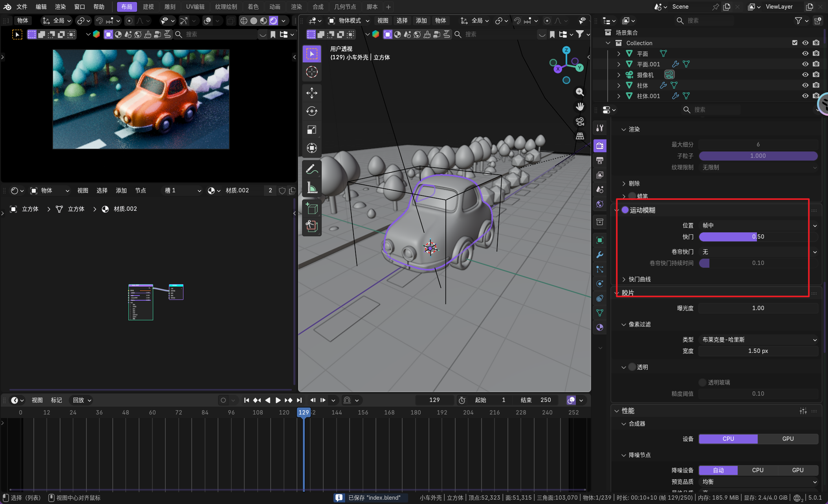Screen dimensions: 828x504
Task: Activate the Annotate pencil tool
Action: click(311, 170)
